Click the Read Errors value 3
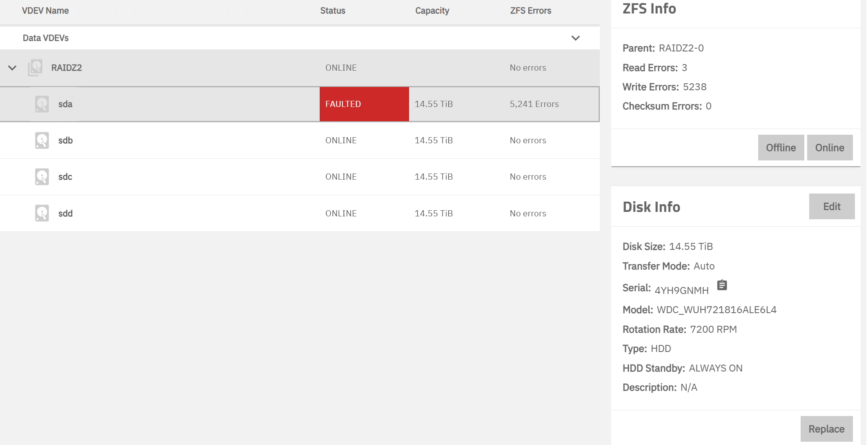This screenshot has height=445, width=868. pos(684,68)
